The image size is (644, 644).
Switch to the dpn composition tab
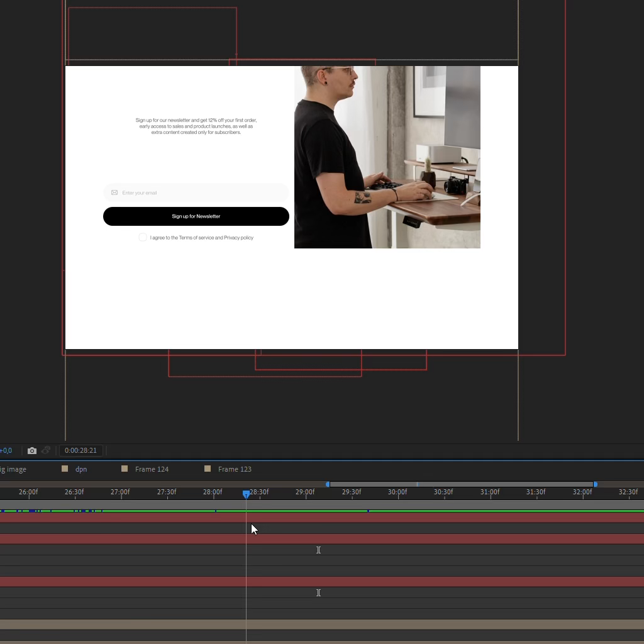tap(81, 469)
